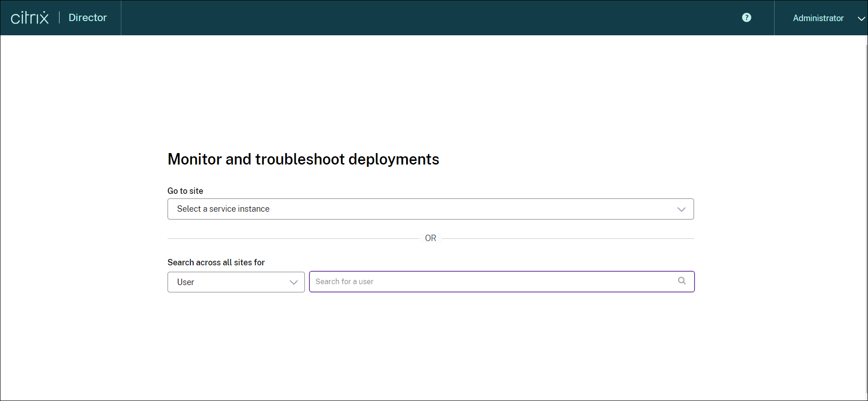Click the chevron arrow in User dropdown
This screenshot has width=868, height=401.
pos(293,282)
